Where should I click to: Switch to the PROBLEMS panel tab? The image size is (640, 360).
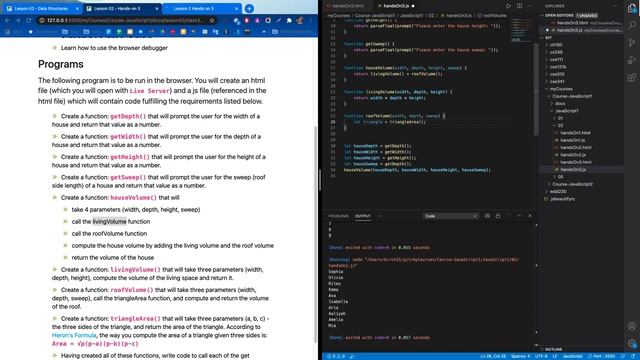[x=338, y=216]
